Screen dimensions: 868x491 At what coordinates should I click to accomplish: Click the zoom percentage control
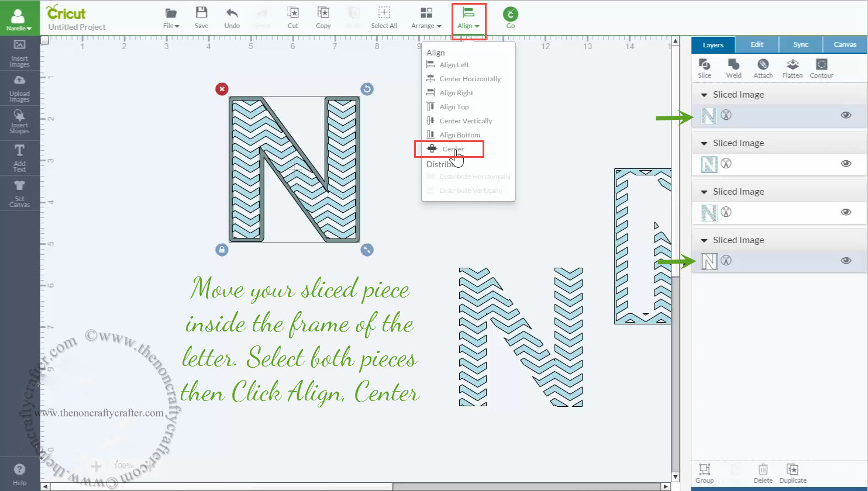click(123, 466)
